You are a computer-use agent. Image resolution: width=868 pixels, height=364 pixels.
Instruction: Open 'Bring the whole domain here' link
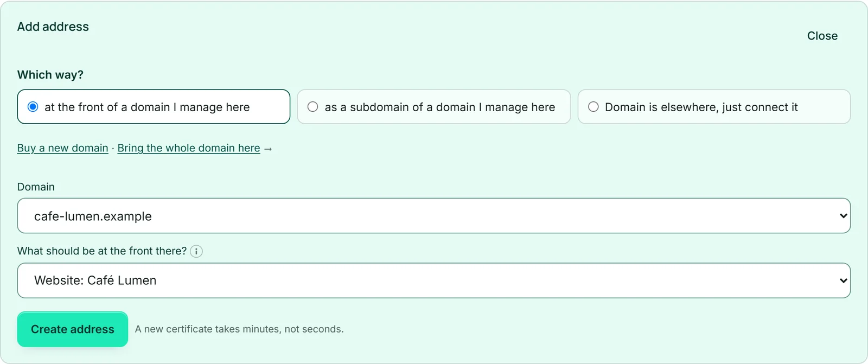[189, 148]
